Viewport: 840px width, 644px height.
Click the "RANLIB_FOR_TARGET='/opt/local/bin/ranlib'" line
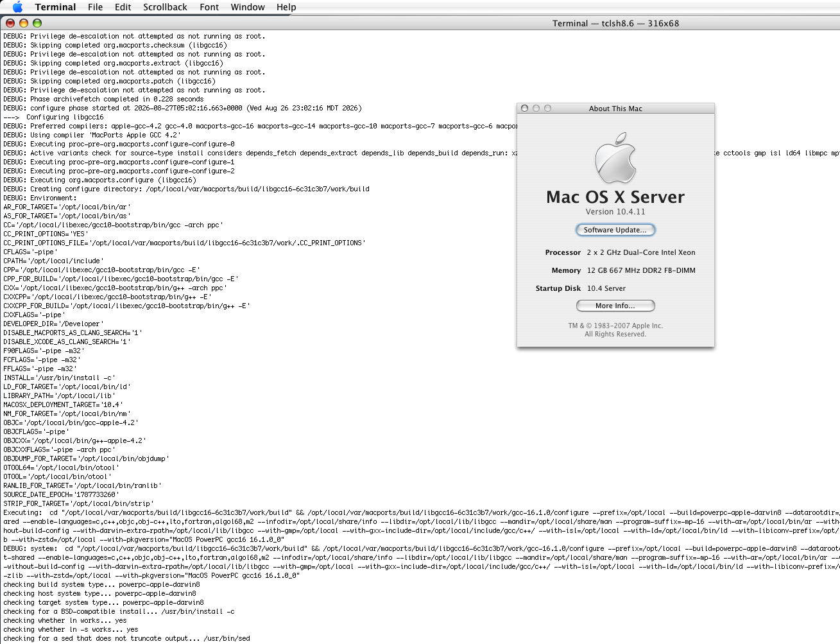[82, 485]
